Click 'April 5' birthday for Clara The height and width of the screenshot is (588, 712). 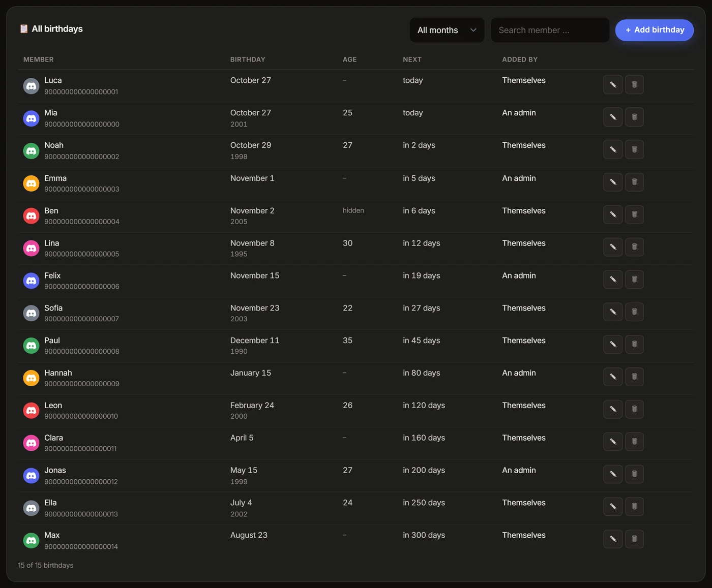[x=242, y=438]
